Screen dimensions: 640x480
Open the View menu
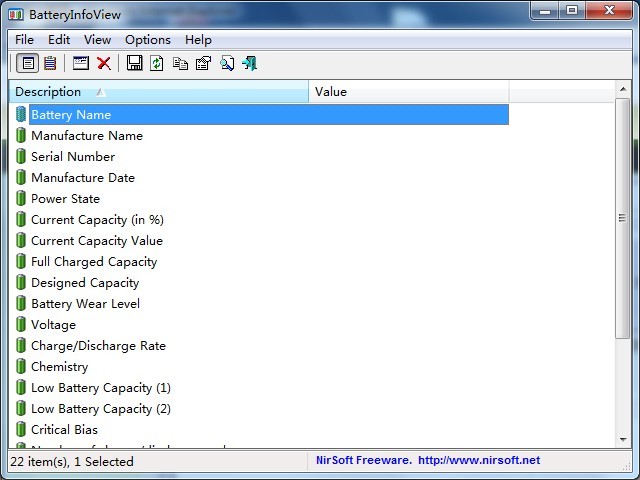click(x=97, y=40)
